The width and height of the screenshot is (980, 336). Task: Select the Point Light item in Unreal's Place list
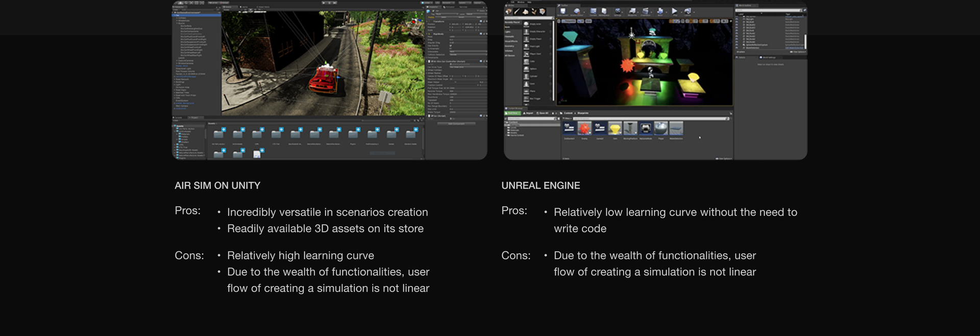(x=537, y=46)
